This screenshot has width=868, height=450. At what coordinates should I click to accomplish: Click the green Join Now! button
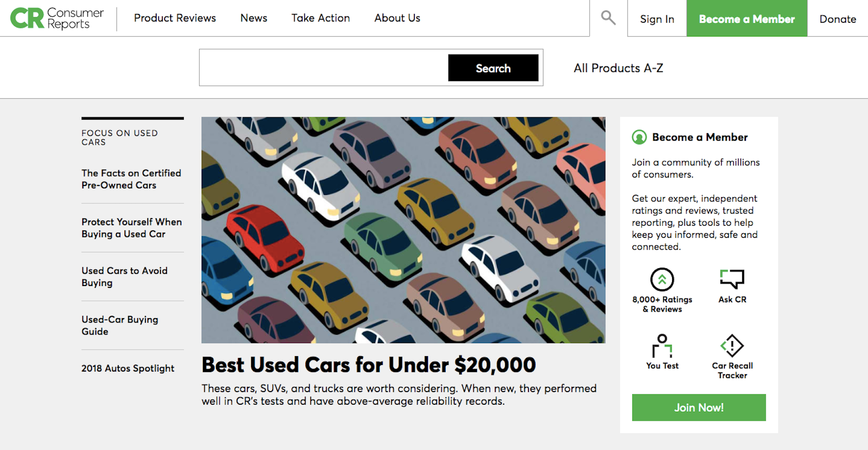point(699,407)
